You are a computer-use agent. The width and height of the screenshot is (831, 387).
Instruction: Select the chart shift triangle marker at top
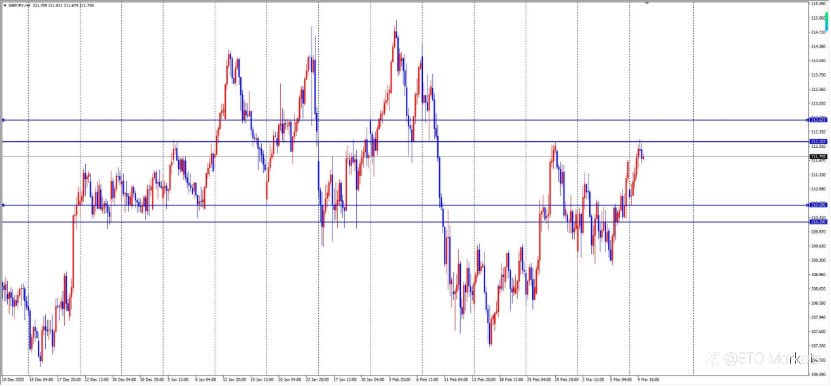click(x=647, y=3)
